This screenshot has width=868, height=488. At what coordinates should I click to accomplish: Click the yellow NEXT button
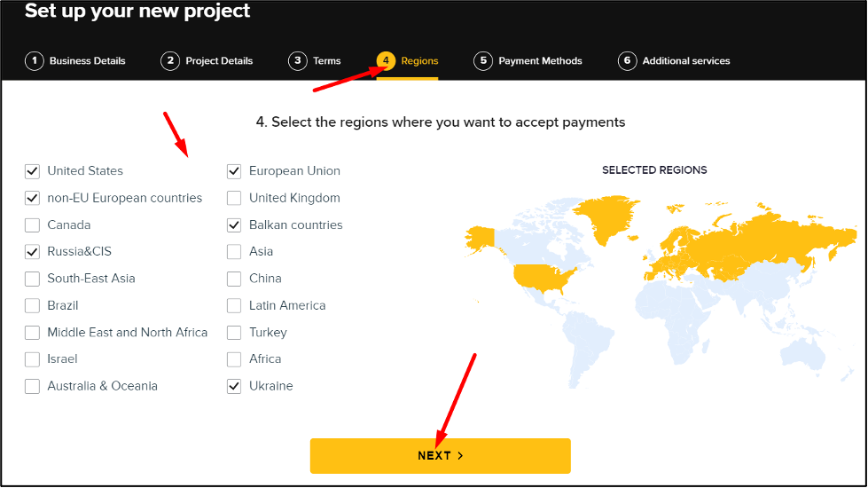point(440,456)
